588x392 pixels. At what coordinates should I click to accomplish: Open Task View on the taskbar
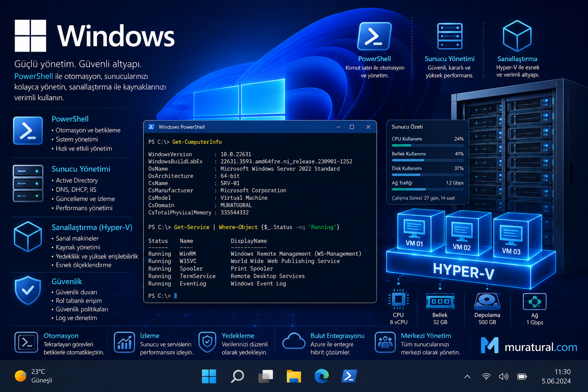coord(266,376)
